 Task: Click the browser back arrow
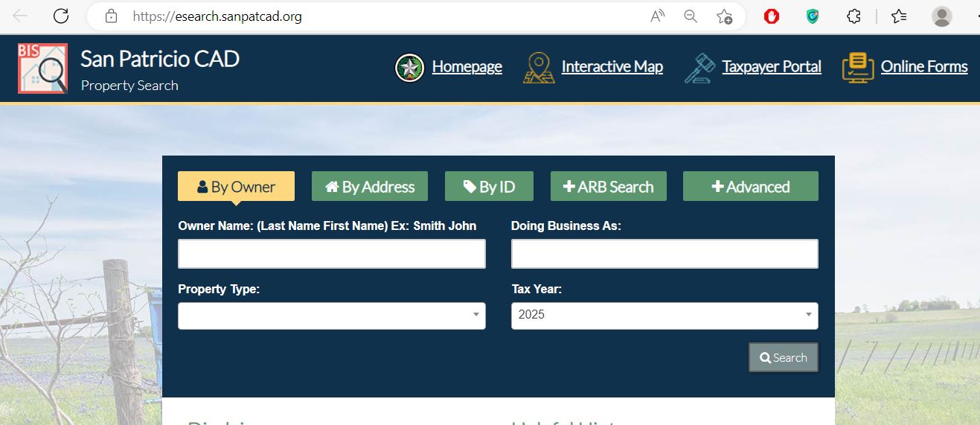coord(20,16)
